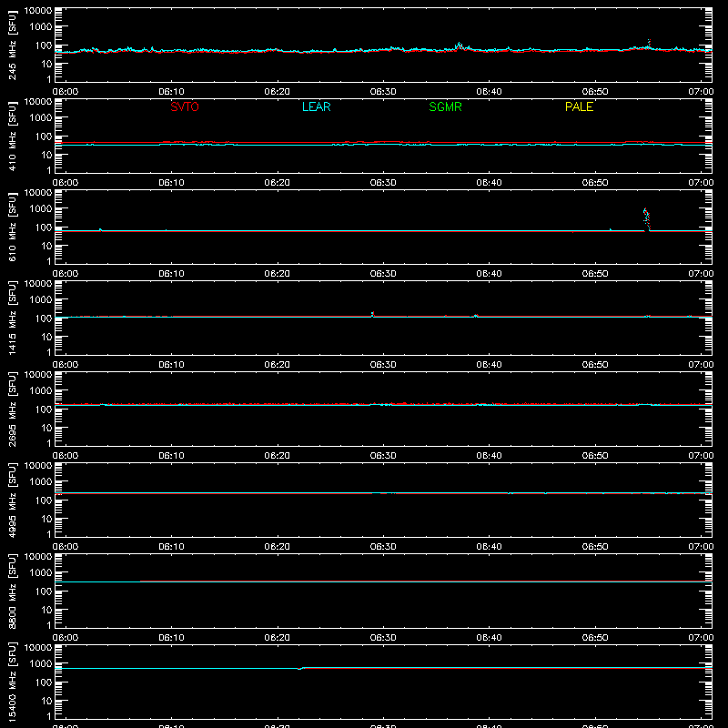Select the 245 MHz [SFU] axis label
Viewport: 728px width, 728px height.
[13, 45]
